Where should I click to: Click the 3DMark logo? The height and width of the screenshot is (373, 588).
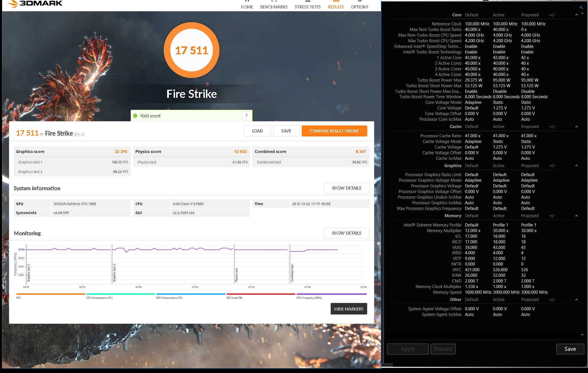pyautogui.click(x=35, y=3)
